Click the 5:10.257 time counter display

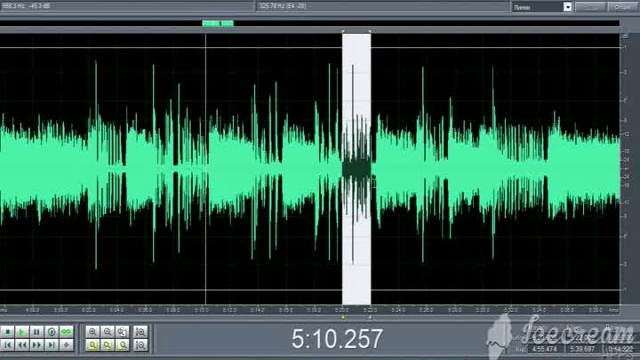point(337,339)
